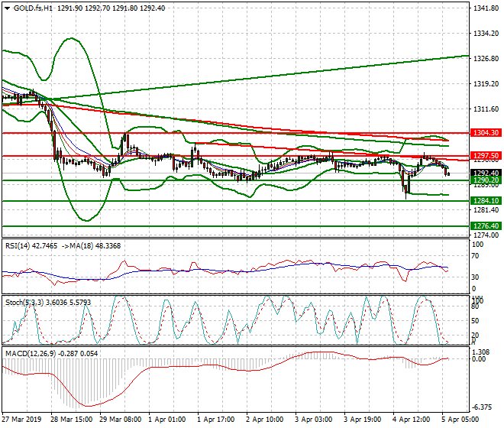
Task: Click the Stoch(5,3,3) indicator label
Action: pyautogui.click(x=27, y=301)
